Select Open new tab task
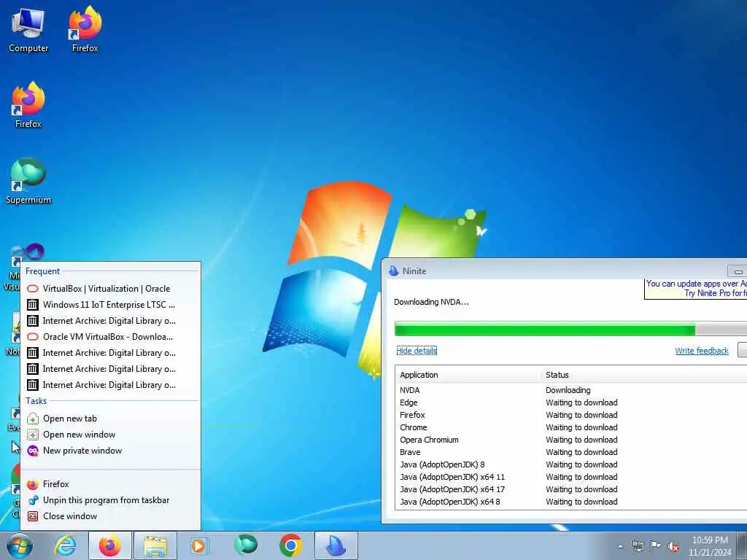The image size is (747, 560). [110, 419]
